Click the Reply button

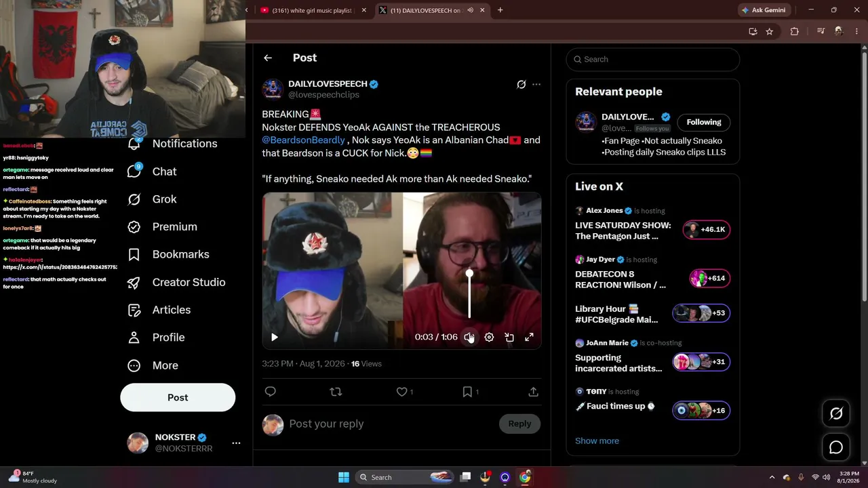click(x=519, y=424)
